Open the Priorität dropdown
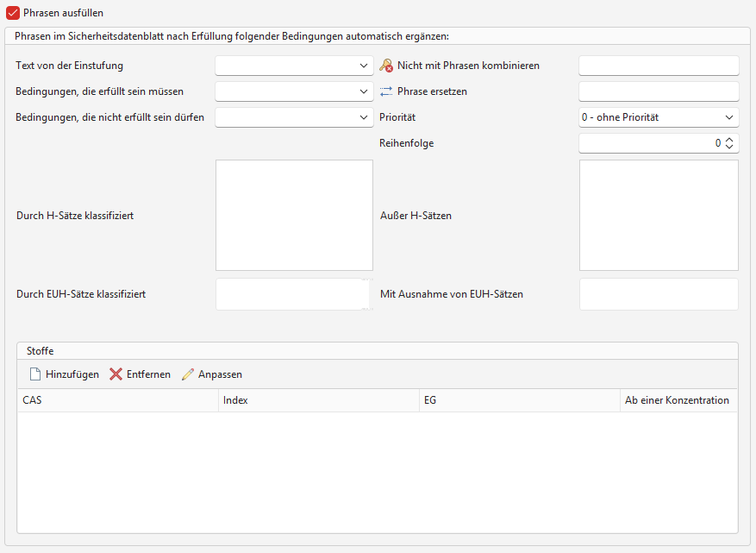This screenshot has height=553, width=756. 659,117
